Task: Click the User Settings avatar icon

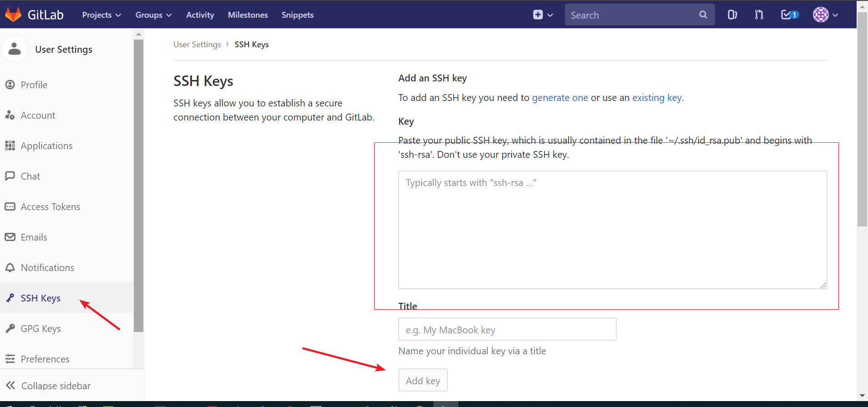Action: click(x=15, y=49)
